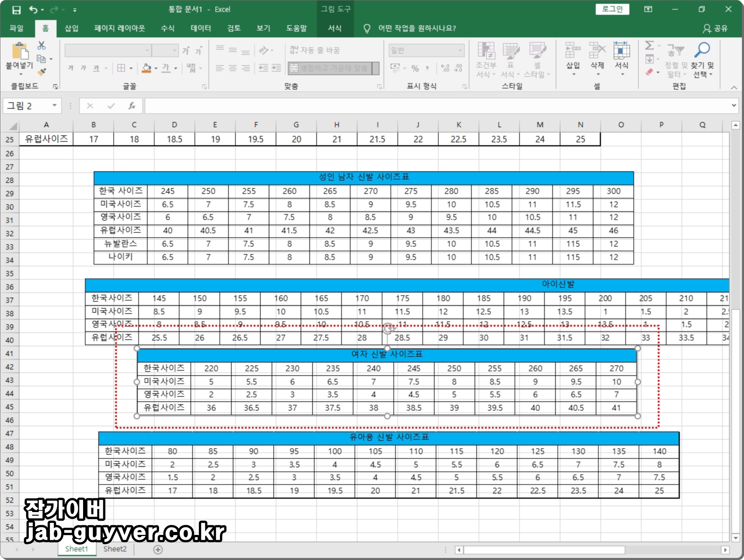Open the paste options dropdown arrow
The width and height of the screenshot is (744, 560).
[x=20, y=75]
